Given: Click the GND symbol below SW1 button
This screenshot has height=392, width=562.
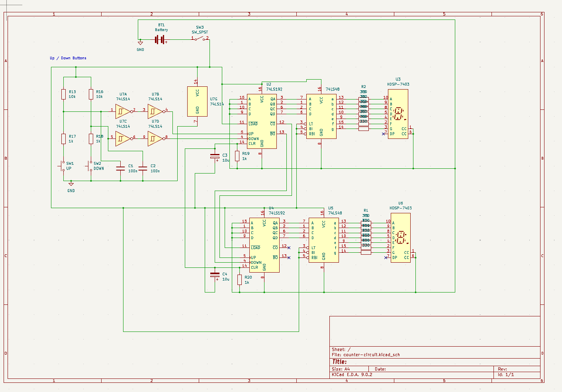Looking at the screenshot, I should (x=71, y=184).
